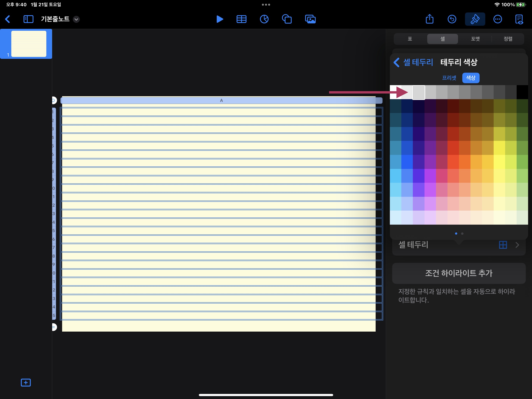Pick the black swatch in grayscale row

coord(522,92)
